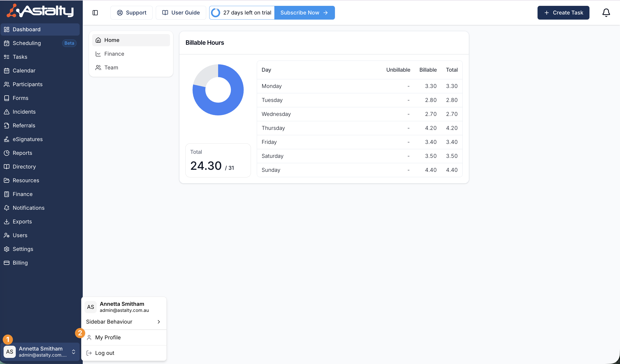Image resolution: width=620 pixels, height=364 pixels.
Task: Click the notification bell icon
Action: [606, 13]
